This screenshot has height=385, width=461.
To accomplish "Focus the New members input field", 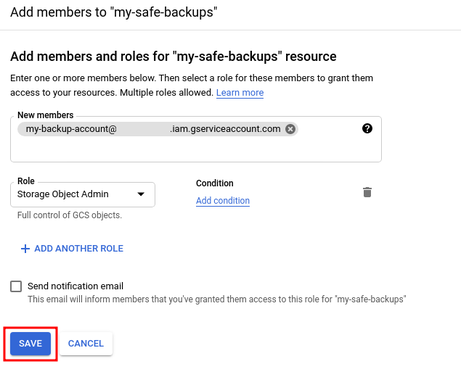I will (196, 139).
